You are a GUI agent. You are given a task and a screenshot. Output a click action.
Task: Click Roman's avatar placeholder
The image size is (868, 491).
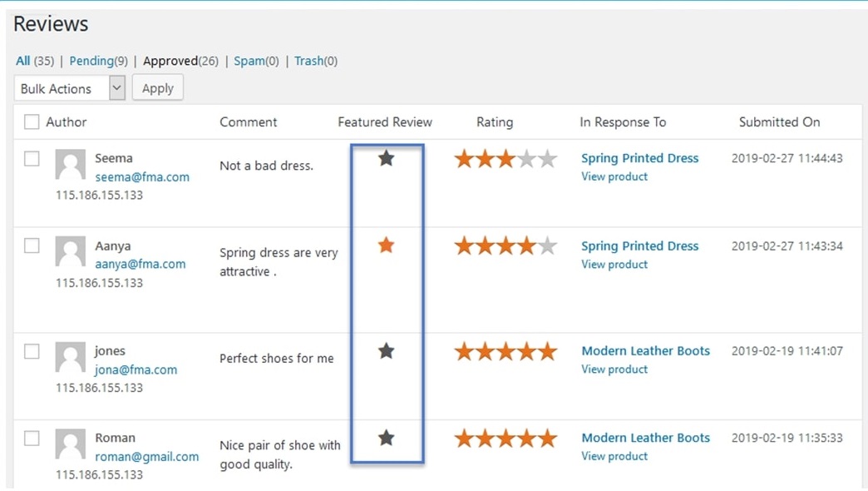tap(71, 444)
